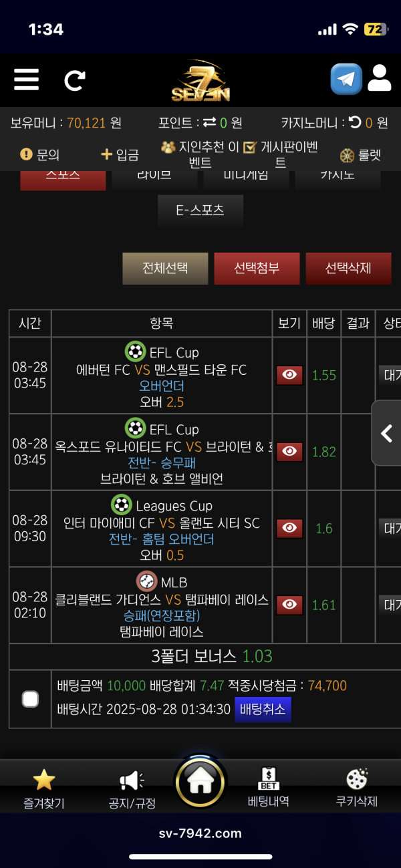Open 공지/규정 megaphone in bottom bar

132,781
